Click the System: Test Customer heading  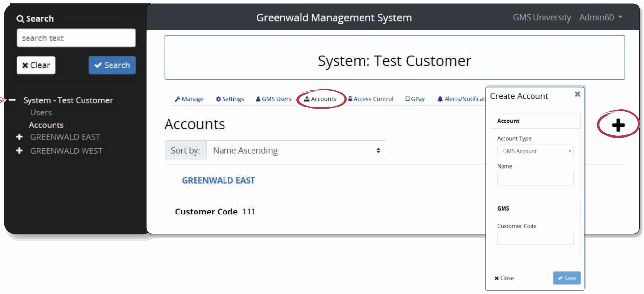[394, 61]
